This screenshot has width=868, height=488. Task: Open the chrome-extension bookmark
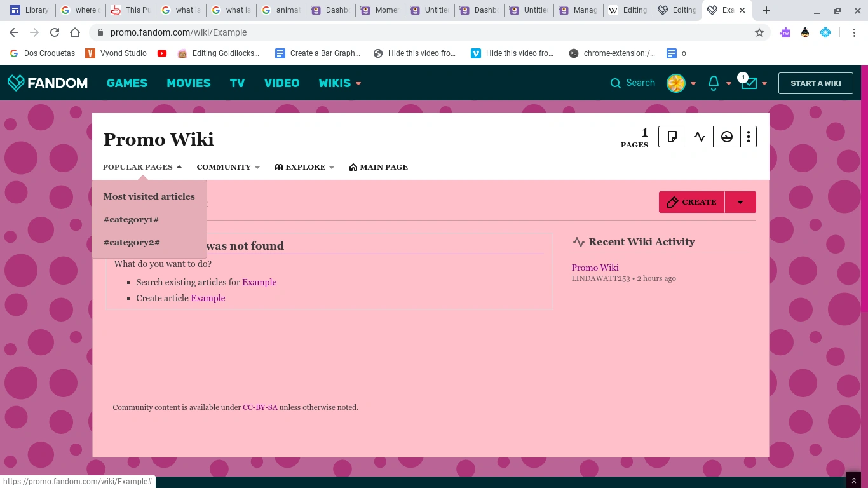pyautogui.click(x=611, y=53)
